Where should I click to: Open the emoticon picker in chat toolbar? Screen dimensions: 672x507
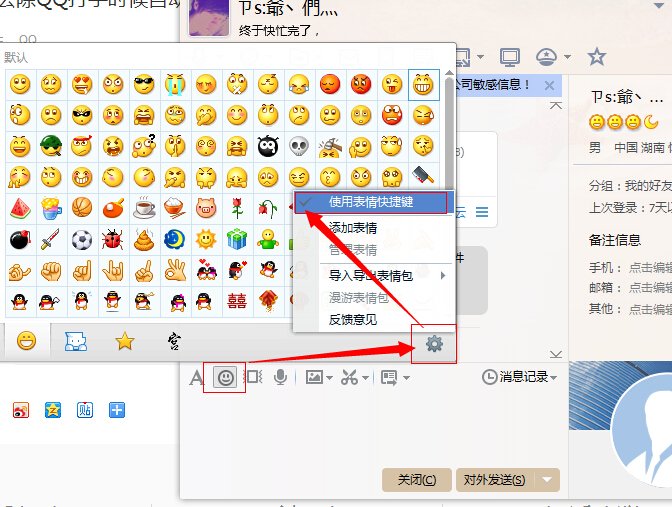click(225, 378)
